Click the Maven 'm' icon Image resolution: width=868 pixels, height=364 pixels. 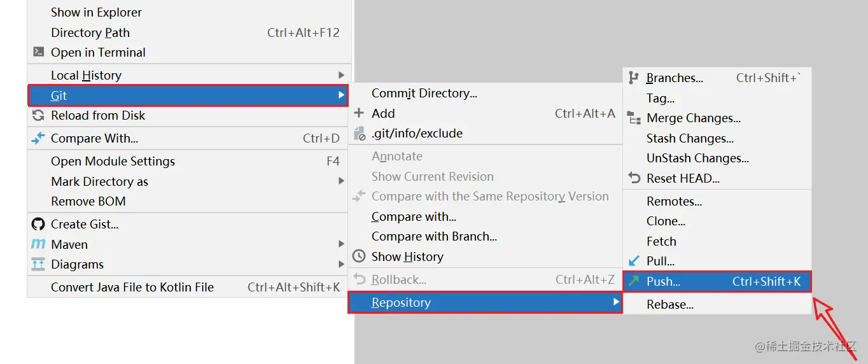[x=39, y=244]
